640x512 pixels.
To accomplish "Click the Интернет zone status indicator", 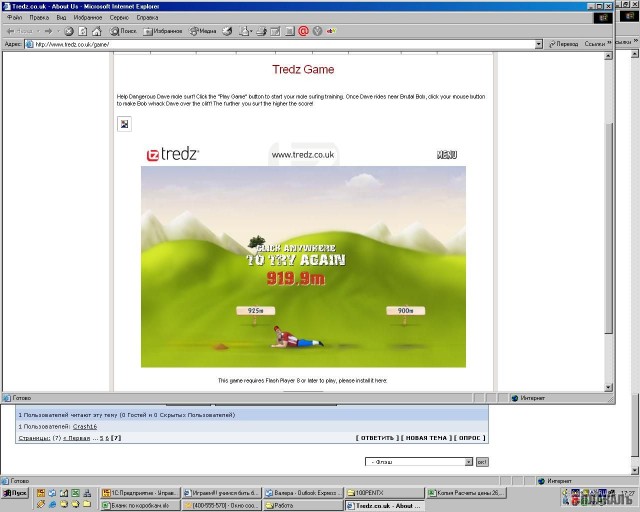I will pyautogui.click(x=529, y=398).
